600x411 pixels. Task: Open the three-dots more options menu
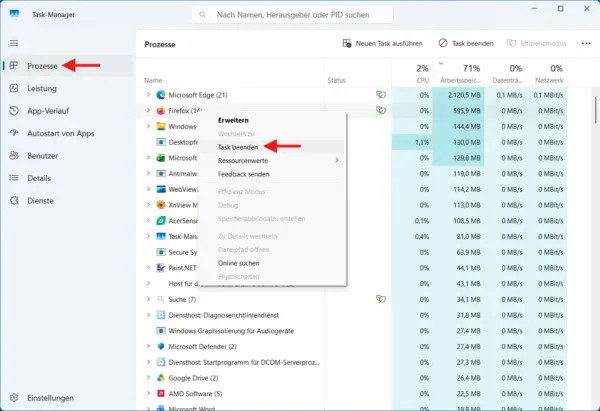(x=586, y=44)
